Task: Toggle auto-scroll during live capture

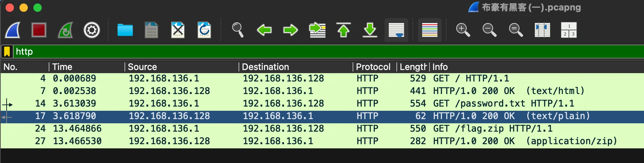Action: [396, 30]
